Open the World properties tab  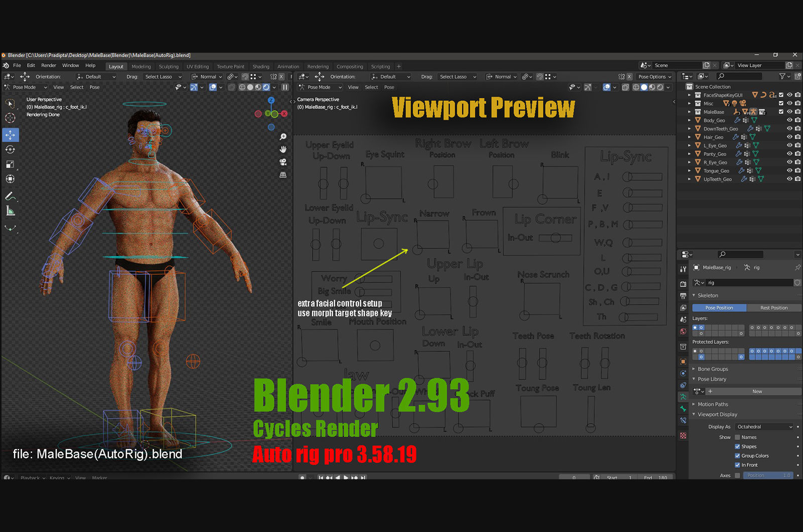[x=683, y=332]
